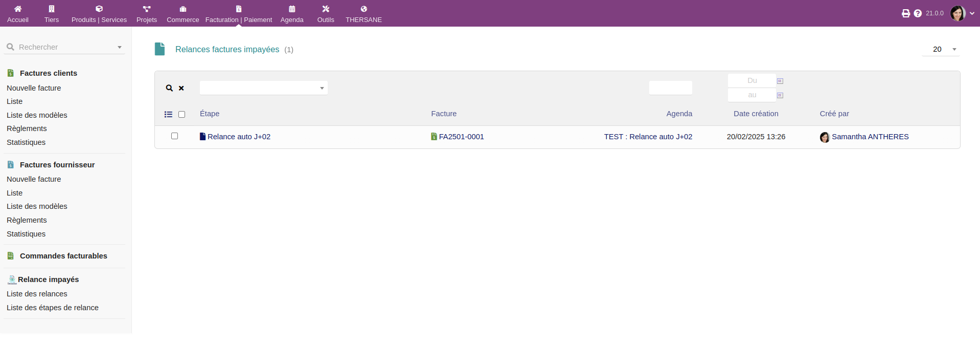Screen dimensions: 980x345
Task: Clear filters with the X icon
Action: click(181, 88)
